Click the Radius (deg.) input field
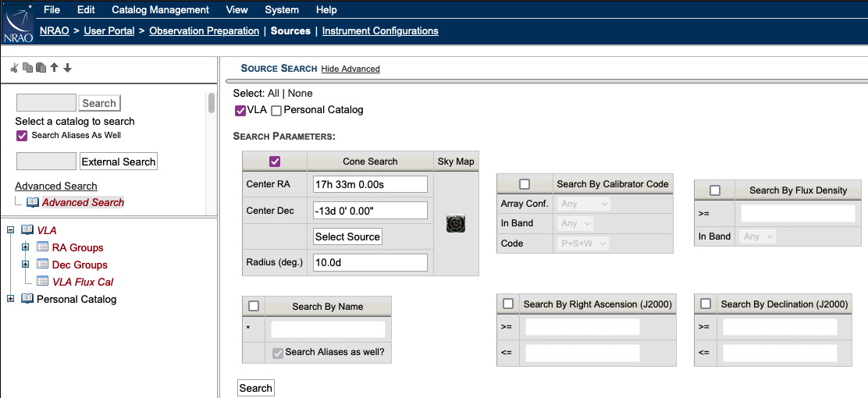868x398 pixels. [x=370, y=262]
